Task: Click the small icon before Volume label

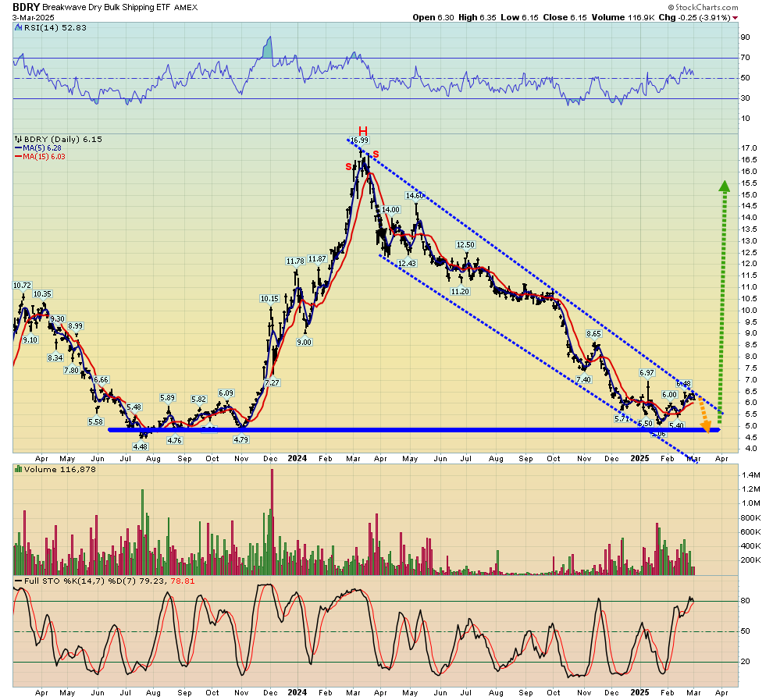Action: 16,469
